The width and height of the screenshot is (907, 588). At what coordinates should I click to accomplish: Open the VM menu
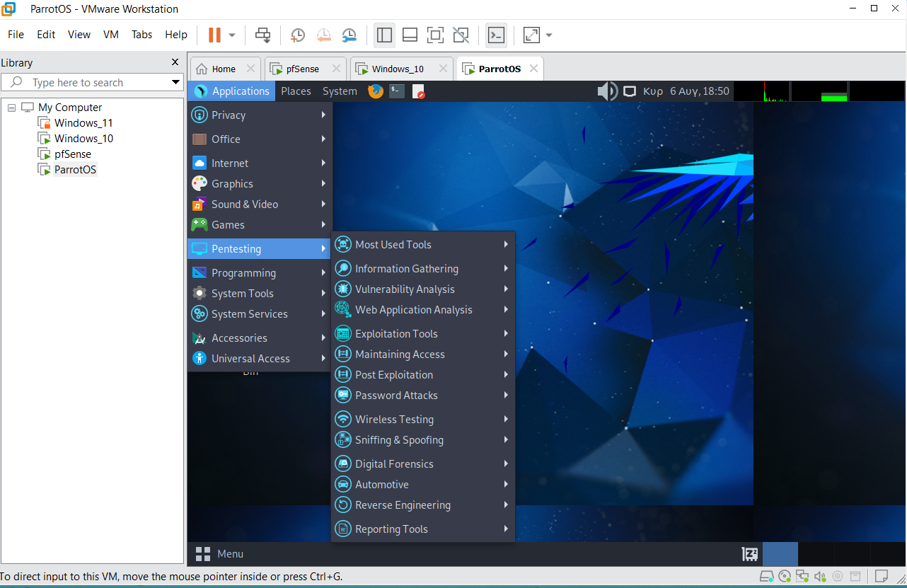click(x=111, y=35)
